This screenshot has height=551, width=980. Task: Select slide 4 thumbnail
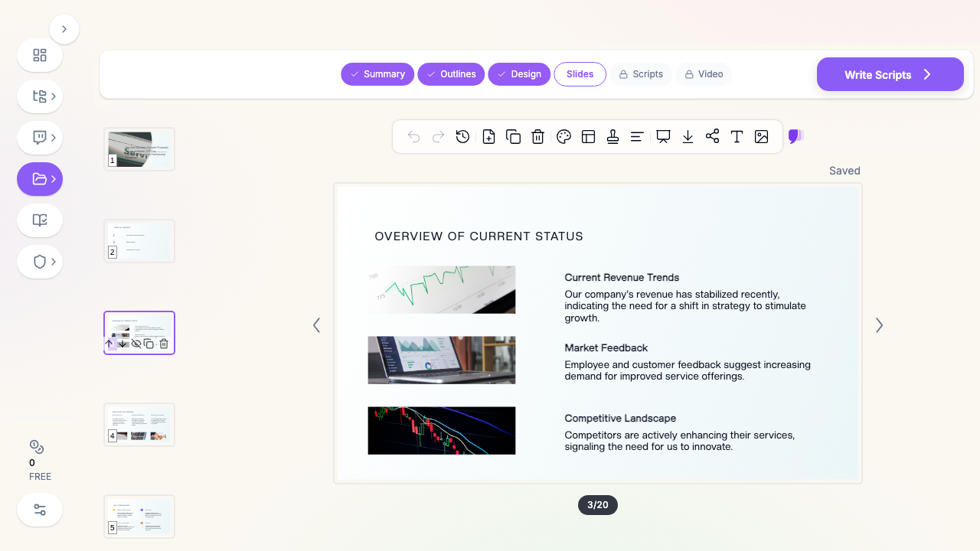pyautogui.click(x=139, y=425)
